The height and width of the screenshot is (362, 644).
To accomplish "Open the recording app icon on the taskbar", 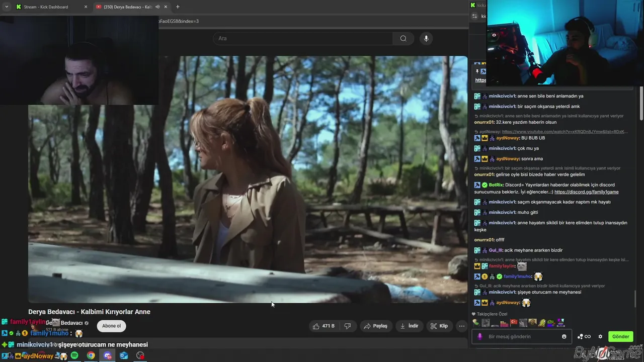I will pyautogui.click(x=140, y=355).
